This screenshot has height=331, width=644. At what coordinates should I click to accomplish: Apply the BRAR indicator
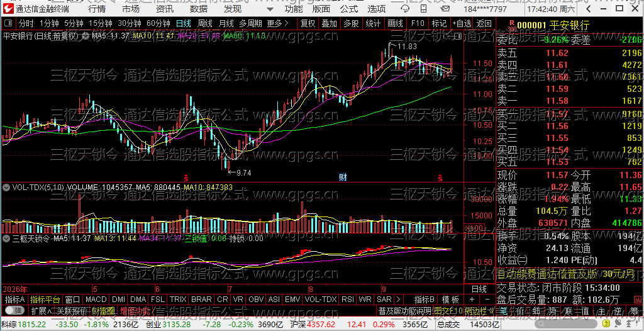point(201,300)
